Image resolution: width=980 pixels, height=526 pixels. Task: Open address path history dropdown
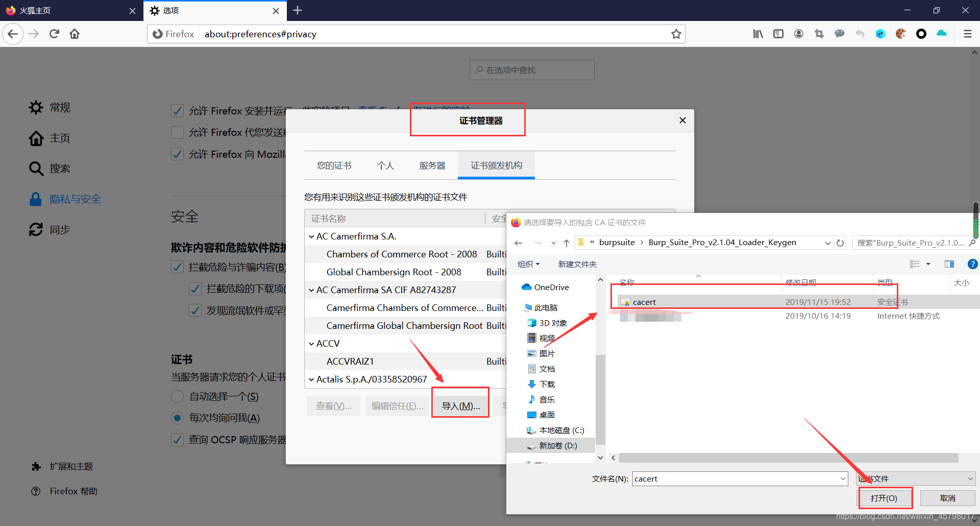827,243
